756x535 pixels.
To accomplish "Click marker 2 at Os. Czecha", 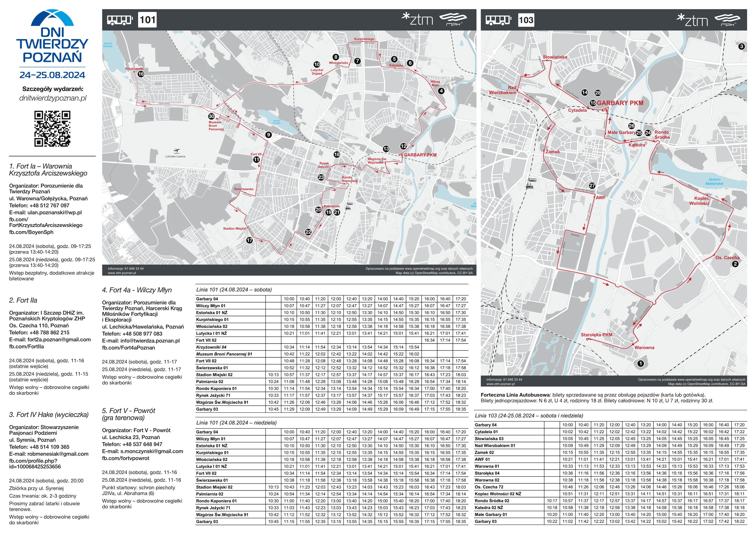I will pyautogui.click(x=735, y=264).
